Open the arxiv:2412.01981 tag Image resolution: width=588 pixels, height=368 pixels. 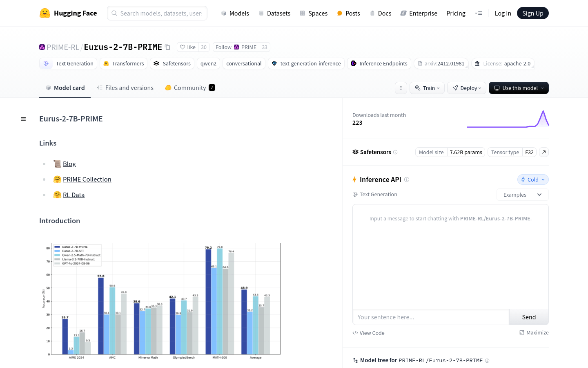[441, 63]
